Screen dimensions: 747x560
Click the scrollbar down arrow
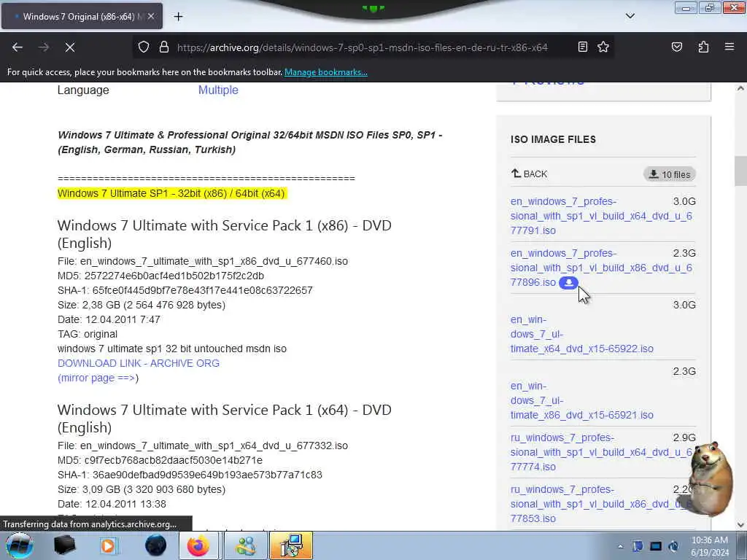(x=740, y=525)
